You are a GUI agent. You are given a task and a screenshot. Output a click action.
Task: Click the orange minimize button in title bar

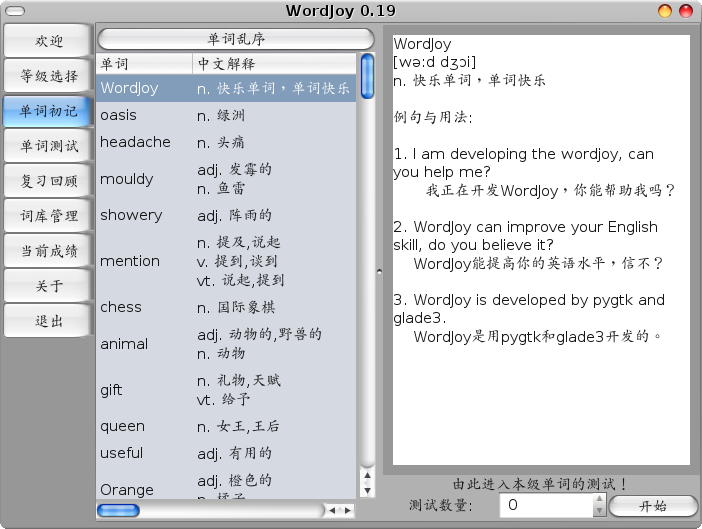pos(664,10)
